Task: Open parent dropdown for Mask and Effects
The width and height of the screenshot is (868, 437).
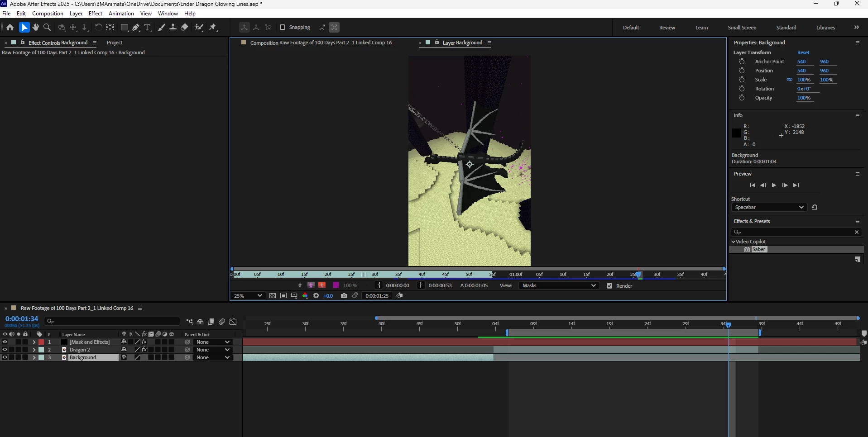Action: point(213,342)
